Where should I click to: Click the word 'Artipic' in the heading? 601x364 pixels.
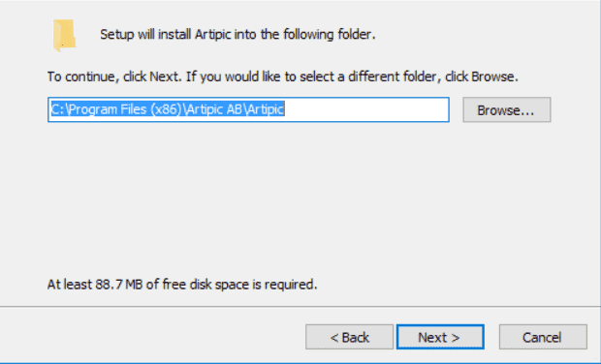212,35
